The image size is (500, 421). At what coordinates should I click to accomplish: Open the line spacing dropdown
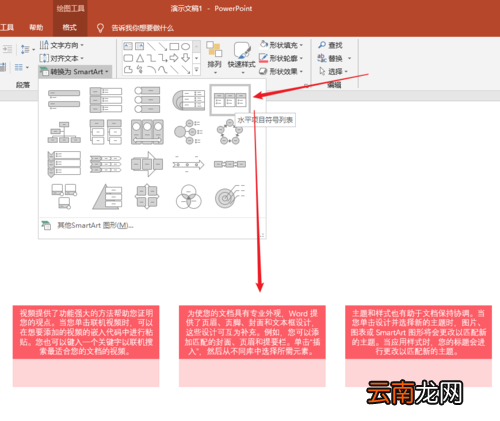click(x=27, y=49)
